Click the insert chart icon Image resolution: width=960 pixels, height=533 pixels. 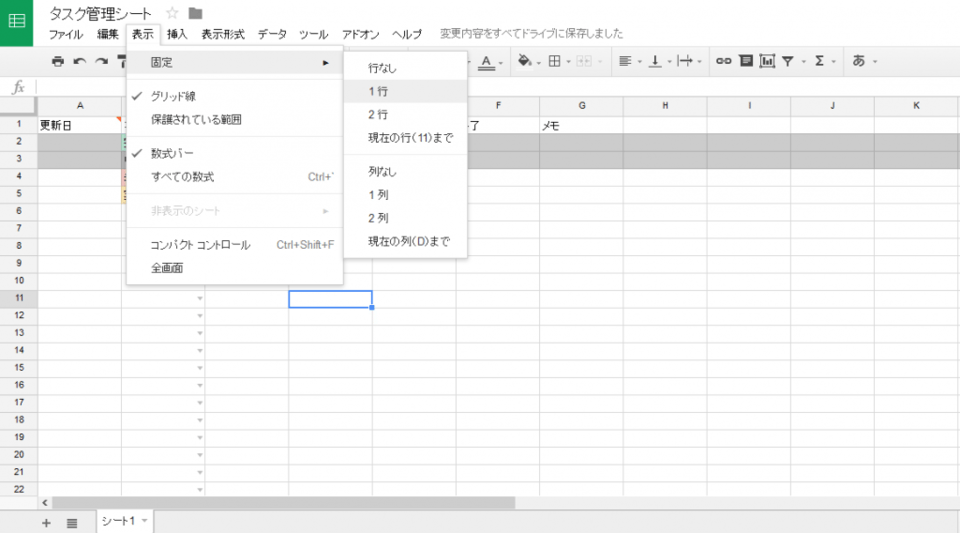click(x=767, y=62)
